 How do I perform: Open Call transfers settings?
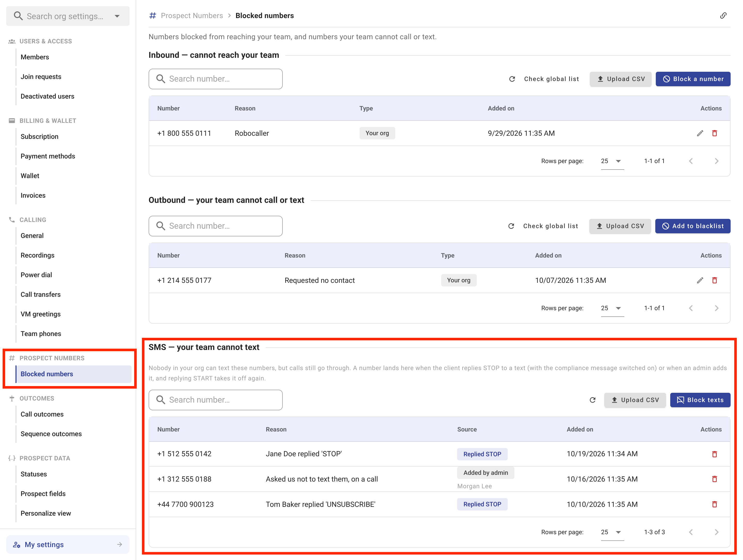[40, 295]
